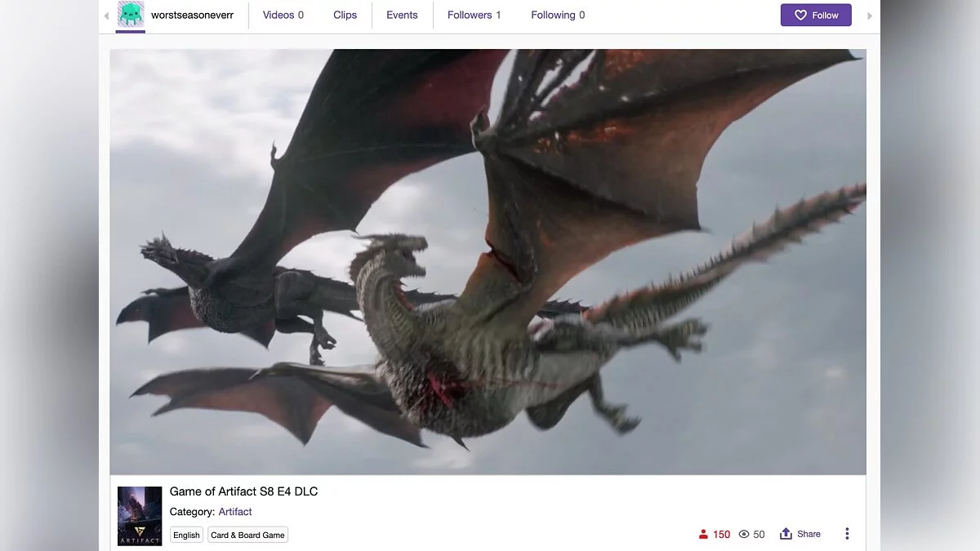Click the worstseasoneverr channel avatar

point(131,15)
